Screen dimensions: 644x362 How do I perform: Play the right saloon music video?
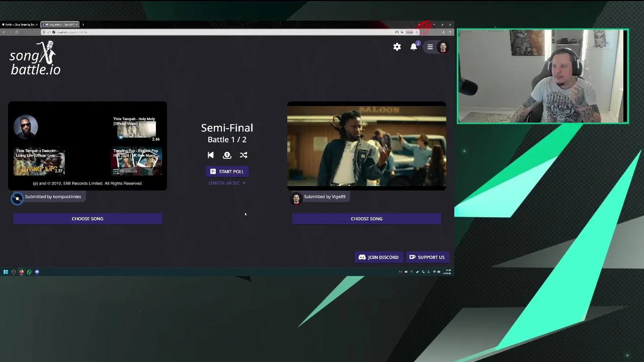coord(367,146)
